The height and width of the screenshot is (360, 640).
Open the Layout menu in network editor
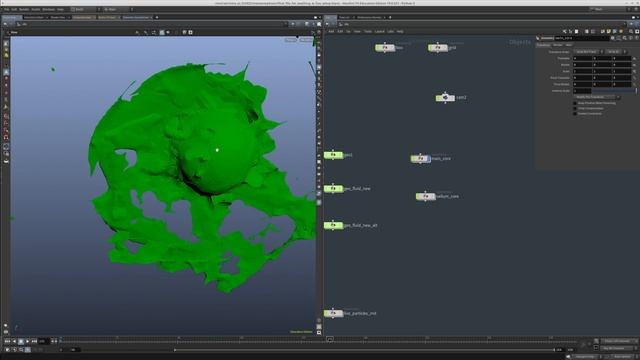380,31
